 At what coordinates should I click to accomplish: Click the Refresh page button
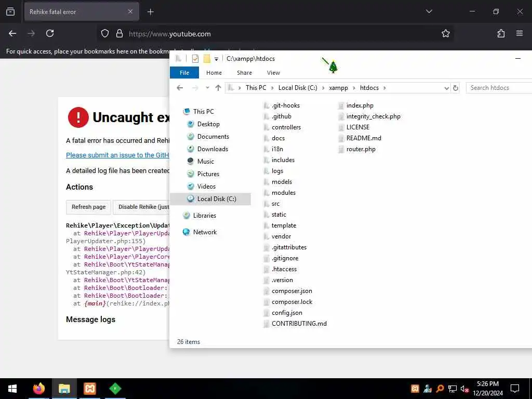88,207
